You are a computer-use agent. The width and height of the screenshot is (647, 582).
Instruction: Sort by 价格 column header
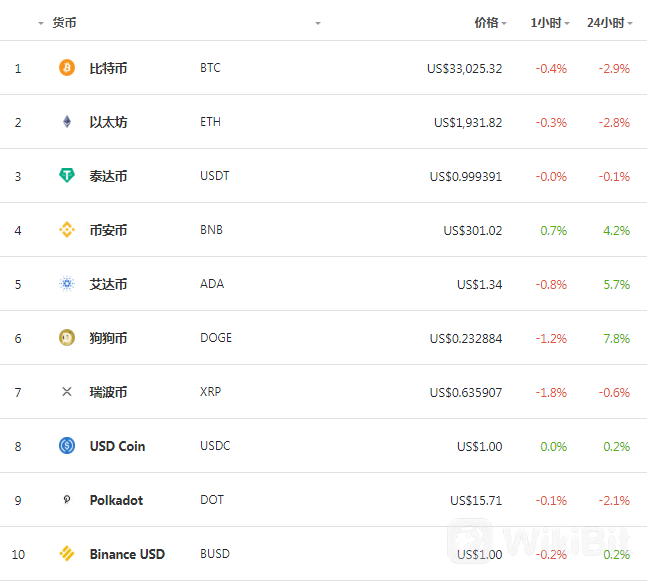[486, 22]
